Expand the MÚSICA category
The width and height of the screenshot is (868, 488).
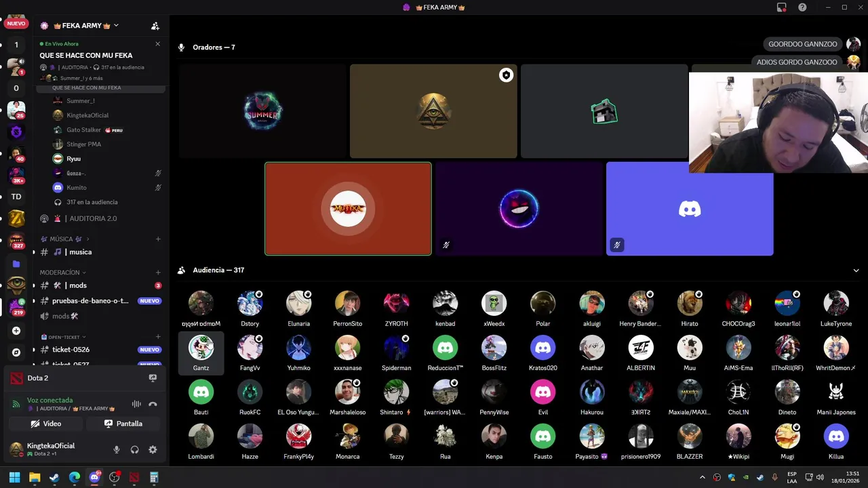click(x=64, y=239)
